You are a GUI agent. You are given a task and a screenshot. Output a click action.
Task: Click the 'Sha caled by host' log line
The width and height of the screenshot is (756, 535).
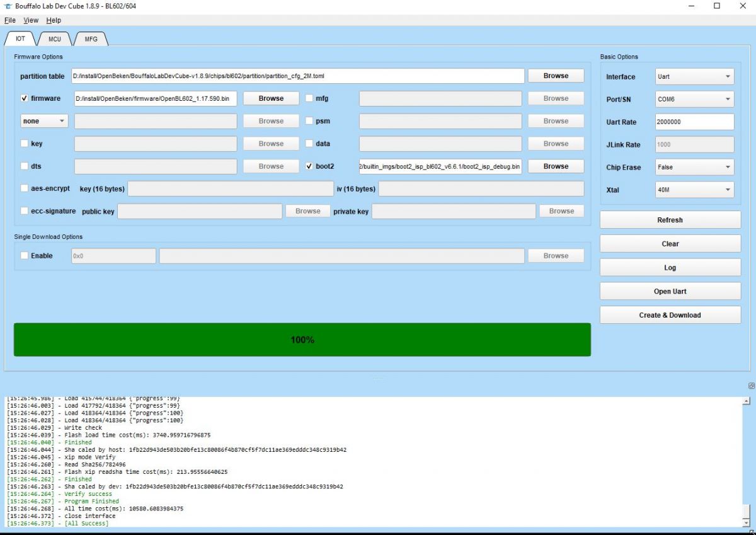point(177,450)
